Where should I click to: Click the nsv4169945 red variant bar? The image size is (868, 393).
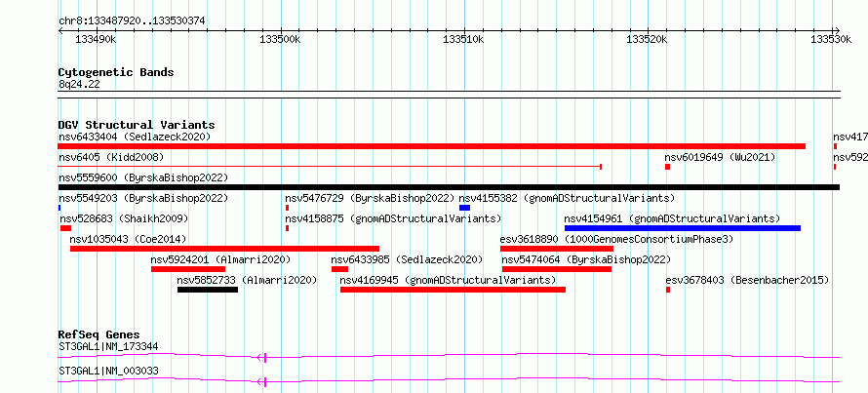pos(453,290)
